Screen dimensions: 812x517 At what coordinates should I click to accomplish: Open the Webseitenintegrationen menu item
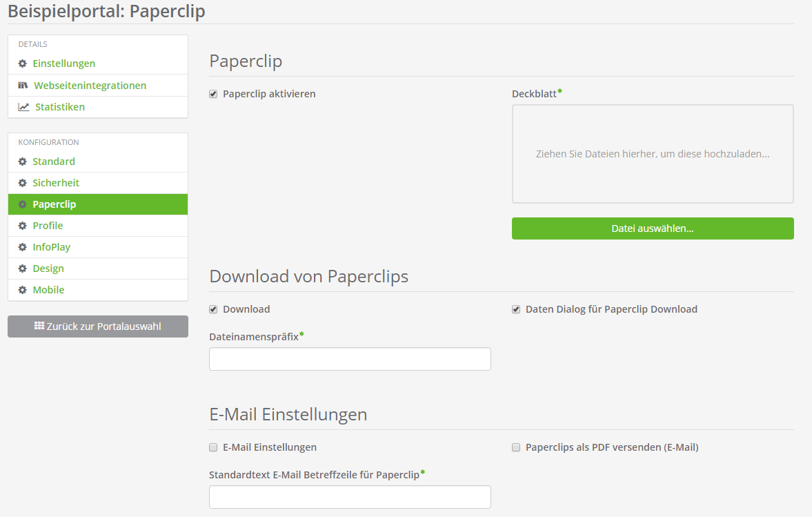(90, 86)
